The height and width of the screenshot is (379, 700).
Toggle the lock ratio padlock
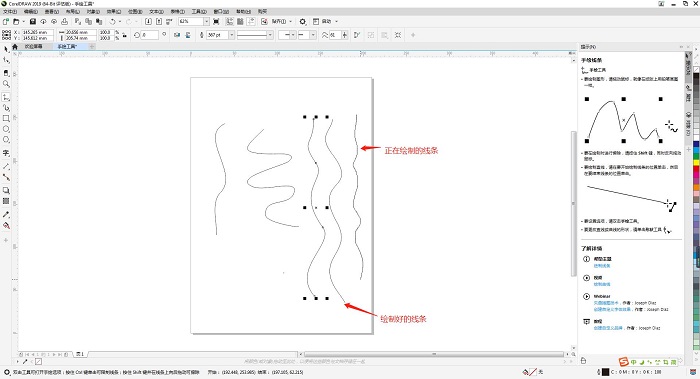[125, 35]
